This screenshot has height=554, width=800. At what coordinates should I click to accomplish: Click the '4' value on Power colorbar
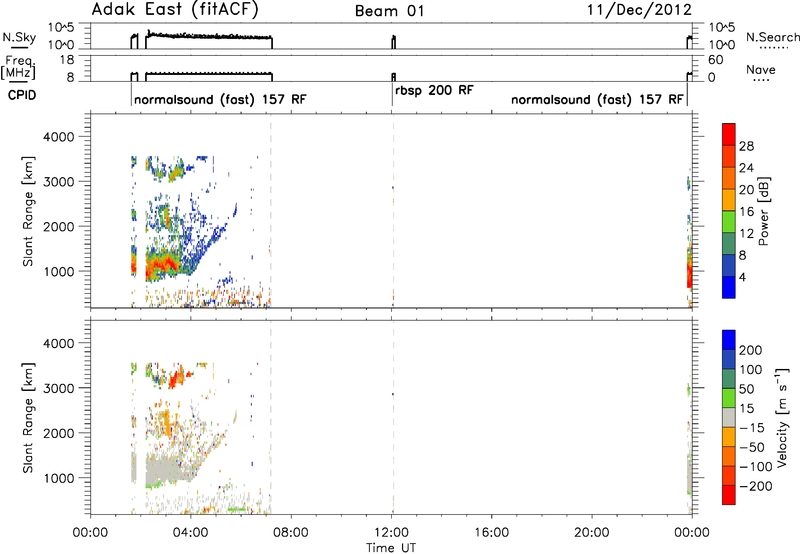click(x=743, y=277)
